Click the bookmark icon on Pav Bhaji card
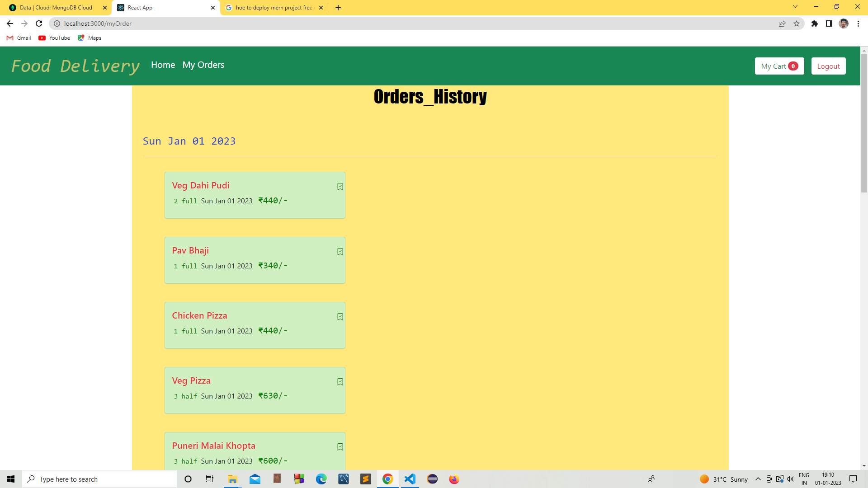Viewport: 868px width, 488px height. click(x=340, y=252)
